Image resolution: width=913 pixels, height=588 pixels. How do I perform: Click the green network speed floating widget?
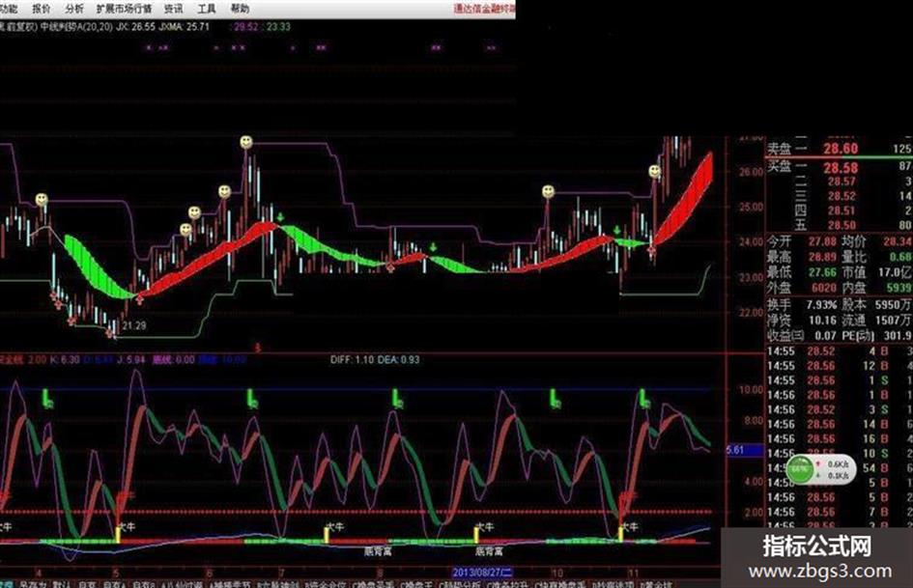pyautogui.click(x=821, y=468)
